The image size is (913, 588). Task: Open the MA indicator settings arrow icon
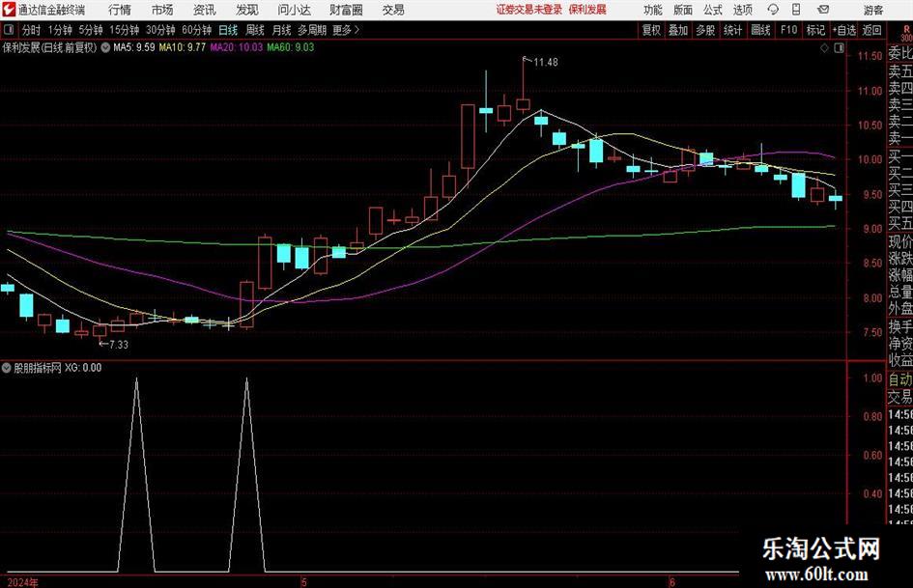pos(105,47)
